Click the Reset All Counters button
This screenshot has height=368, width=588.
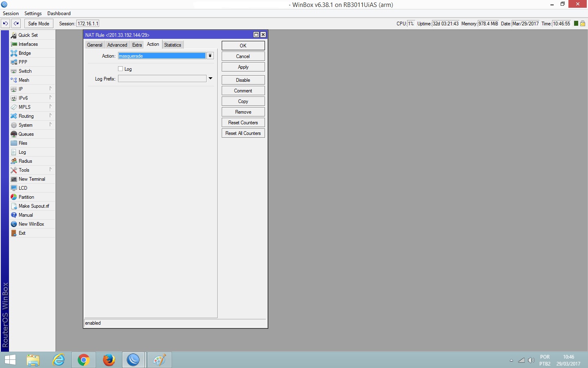tap(243, 133)
